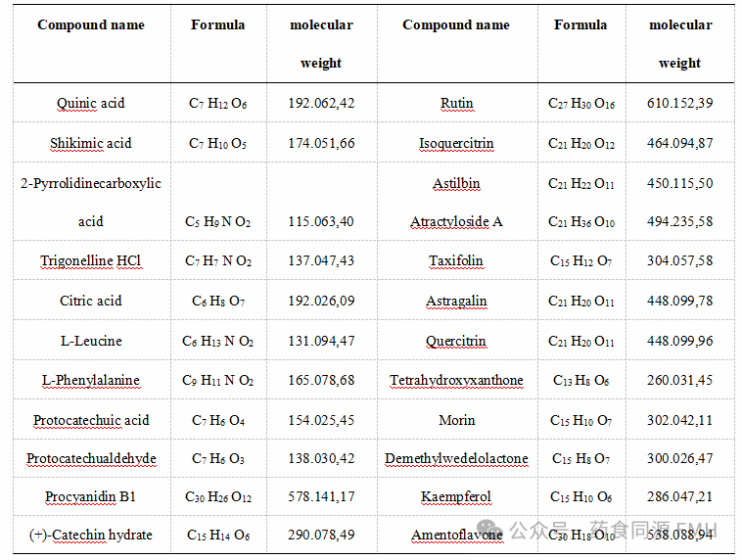
Task: Select the Morin compound cell
Action: point(456,421)
